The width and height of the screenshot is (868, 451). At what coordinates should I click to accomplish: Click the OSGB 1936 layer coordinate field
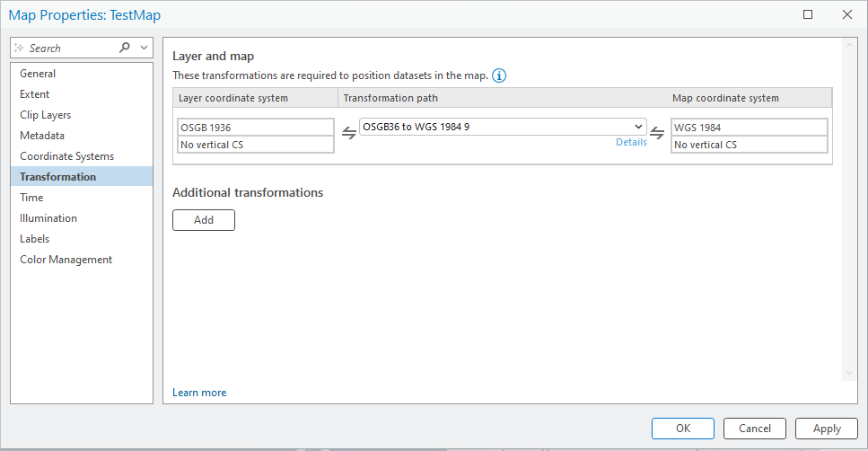256,128
